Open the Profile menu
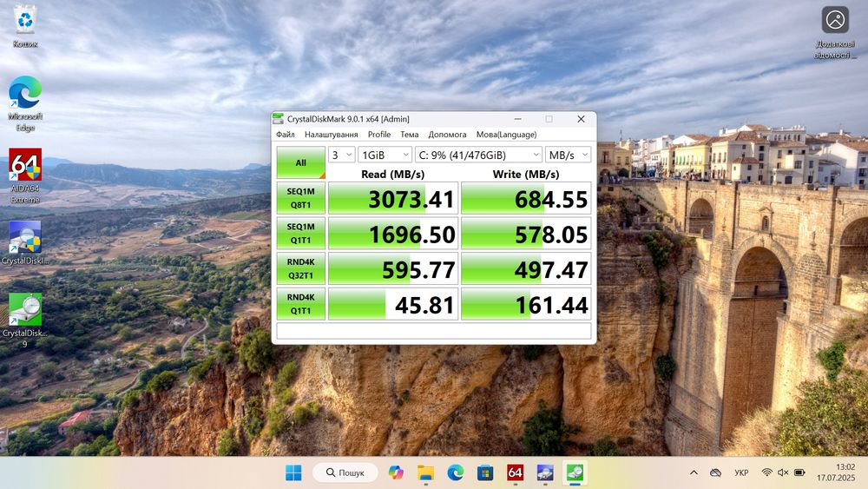Image resolution: width=868 pixels, height=489 pixels. pos(379,134)
